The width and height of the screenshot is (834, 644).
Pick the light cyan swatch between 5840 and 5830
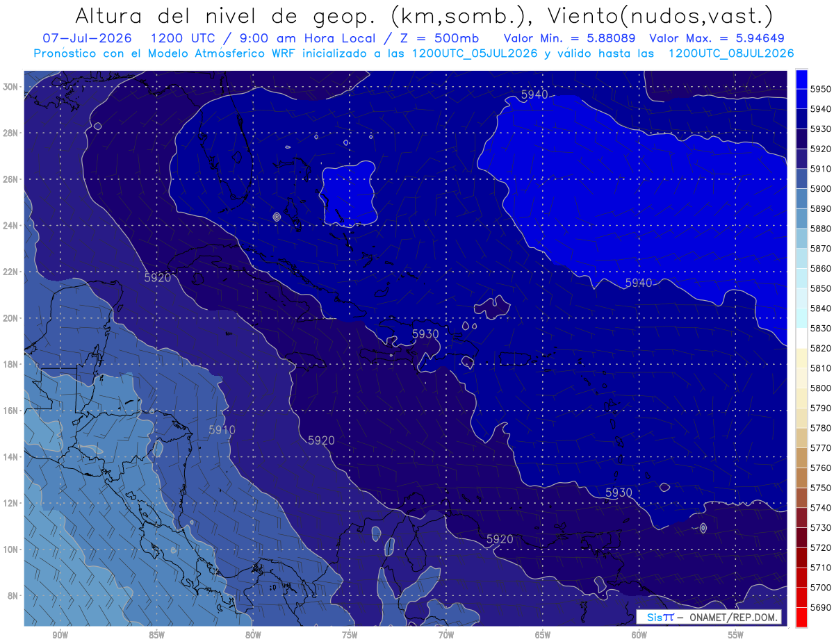pos(801,318)
